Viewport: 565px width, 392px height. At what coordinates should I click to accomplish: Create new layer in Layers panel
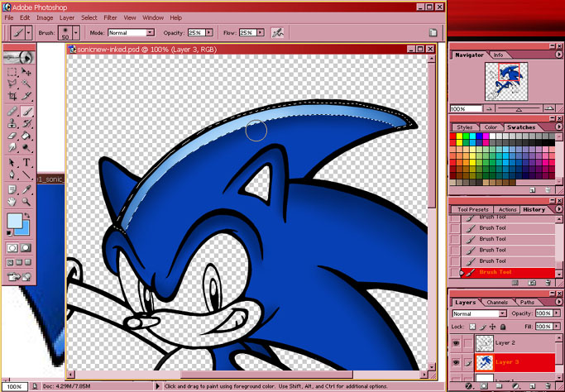point(531,387)
